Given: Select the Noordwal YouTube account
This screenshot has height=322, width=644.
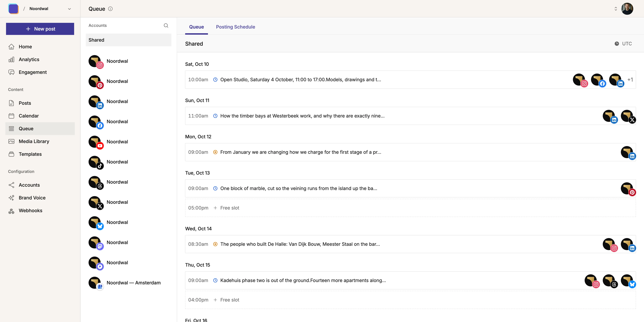Looking at the screenshot, I should (128, 142).
